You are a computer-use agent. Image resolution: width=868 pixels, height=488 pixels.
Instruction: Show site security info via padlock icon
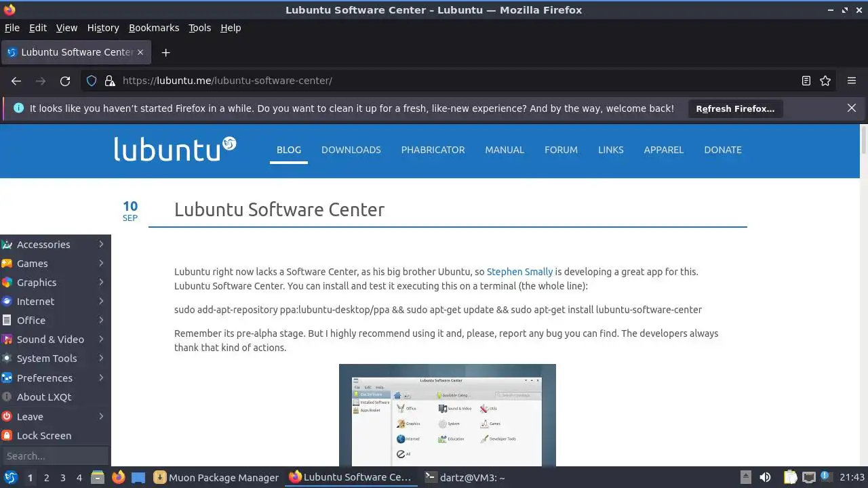pyautogui.click(x=110, y=81)
